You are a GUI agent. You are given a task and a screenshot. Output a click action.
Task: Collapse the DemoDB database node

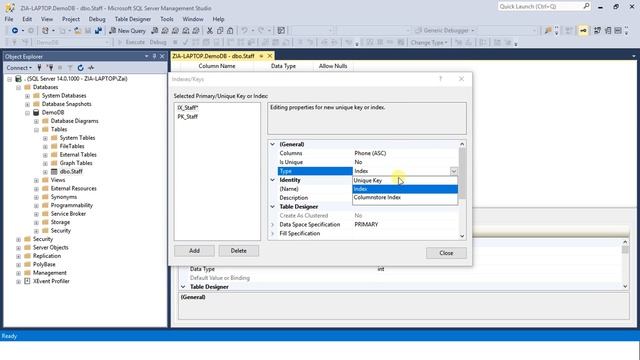coord(27,113)
